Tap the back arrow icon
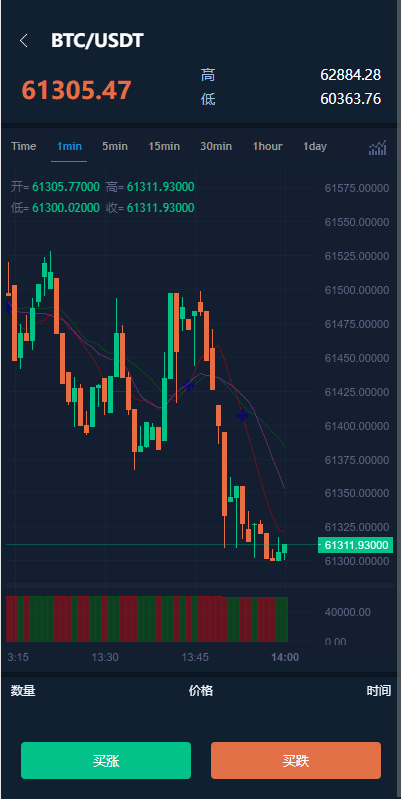 click(23, 41)
